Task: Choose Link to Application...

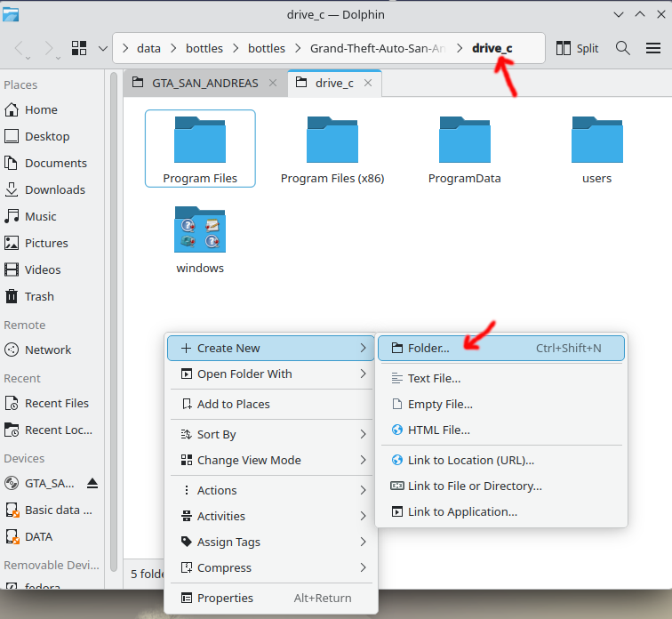Action: point(501,511)
